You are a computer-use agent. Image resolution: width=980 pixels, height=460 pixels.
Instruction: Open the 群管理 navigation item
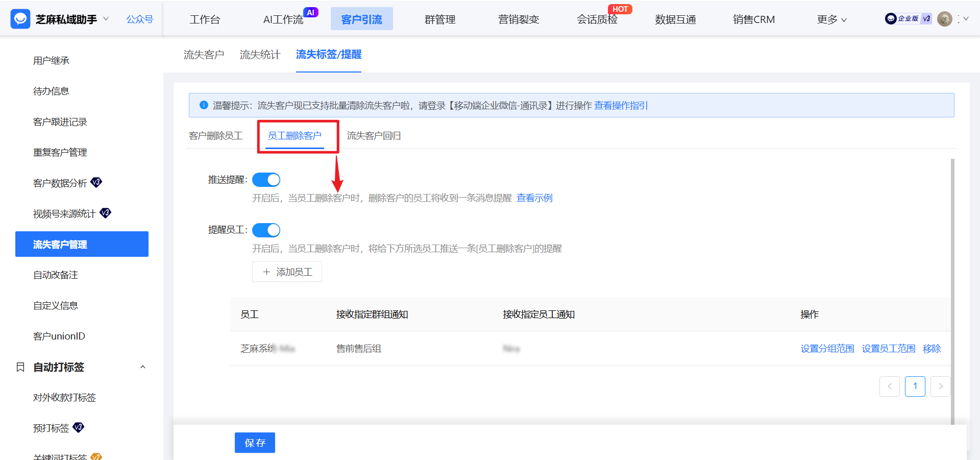[x=439, y=19]
